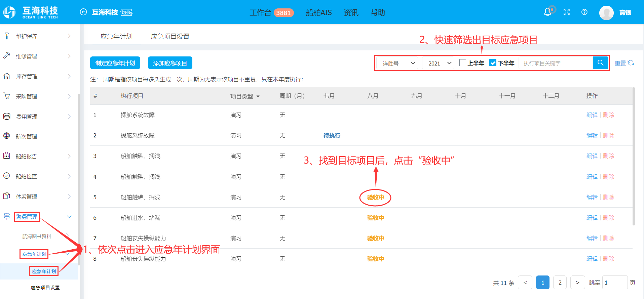This screenshot has height=299, width=644.
Task: Open 航海图书资料 in sidebar
Action: pos(37,236)
